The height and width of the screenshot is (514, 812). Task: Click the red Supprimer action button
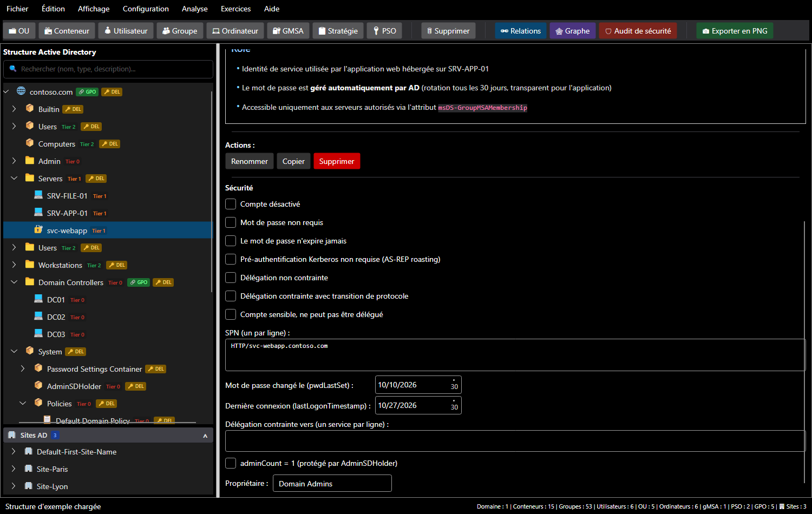point(337,161)
